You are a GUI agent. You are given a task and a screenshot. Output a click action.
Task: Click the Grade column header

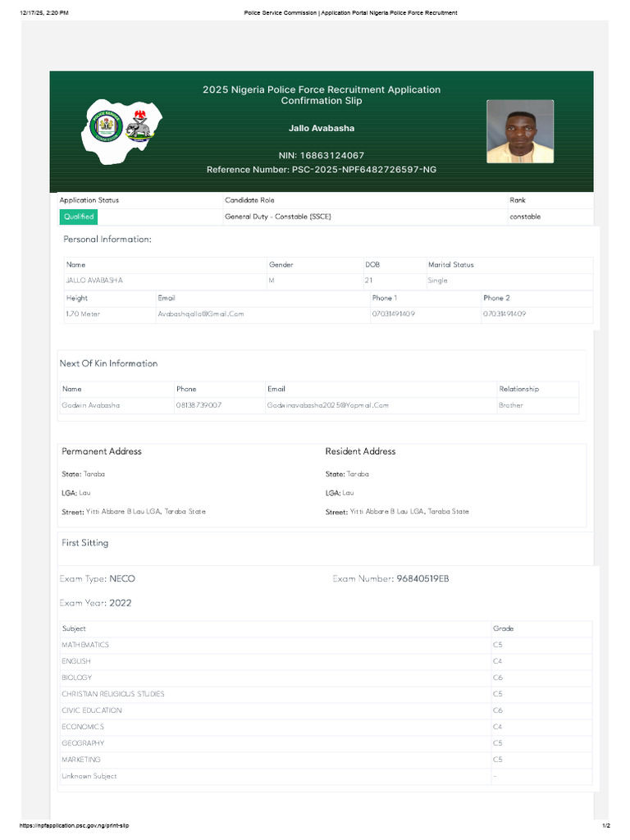503,628
